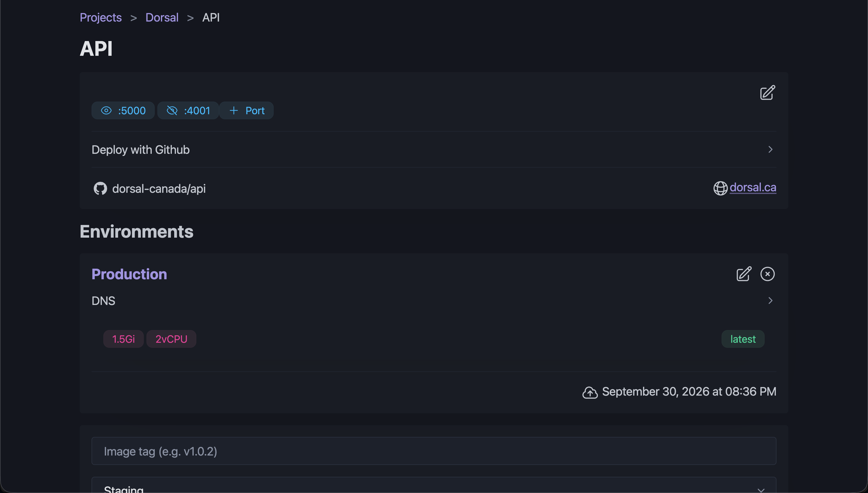Screen dimensions: 868x493
Task: Go to Projects in the breadcrumb
Action: click(x=101, y=17)
